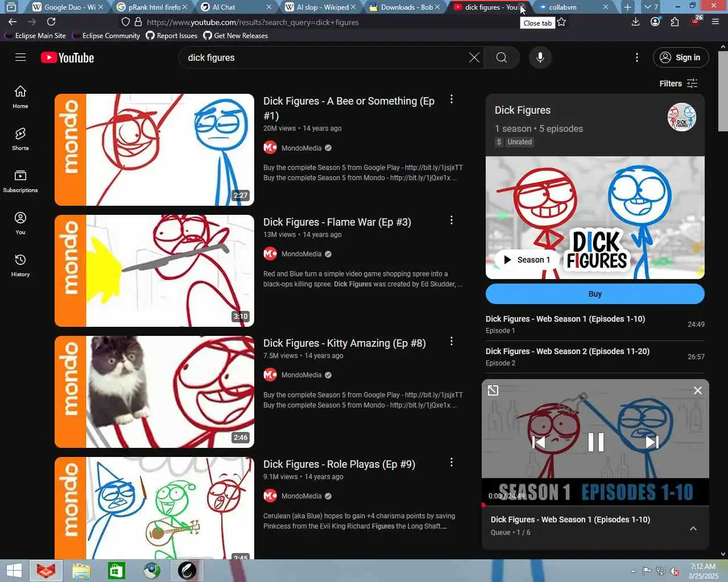
Task: Open History in the sidebar
Action: pos(20,265)
